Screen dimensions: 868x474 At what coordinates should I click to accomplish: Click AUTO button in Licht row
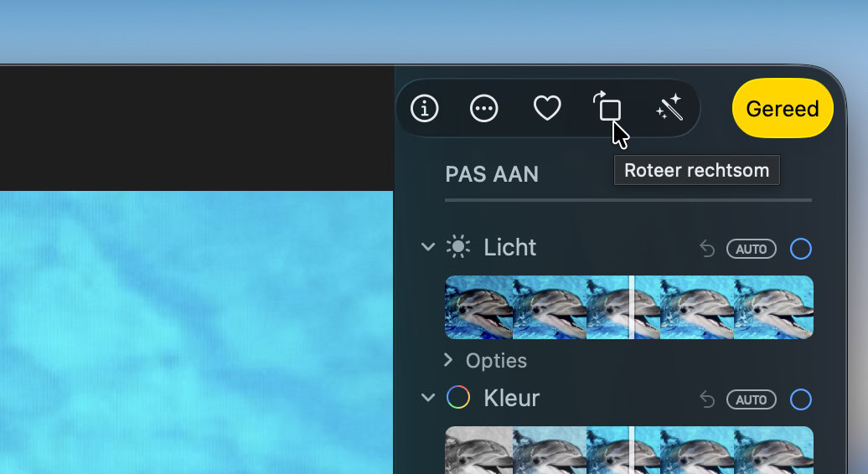tap(752, 249)
